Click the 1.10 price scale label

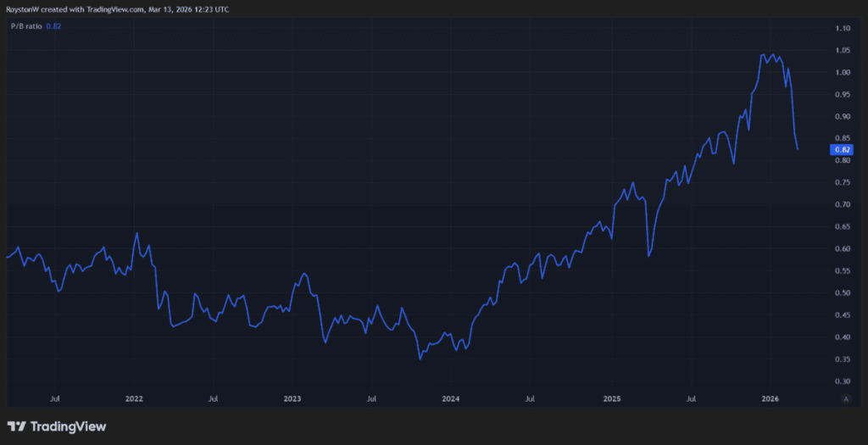tap(842, 28)
